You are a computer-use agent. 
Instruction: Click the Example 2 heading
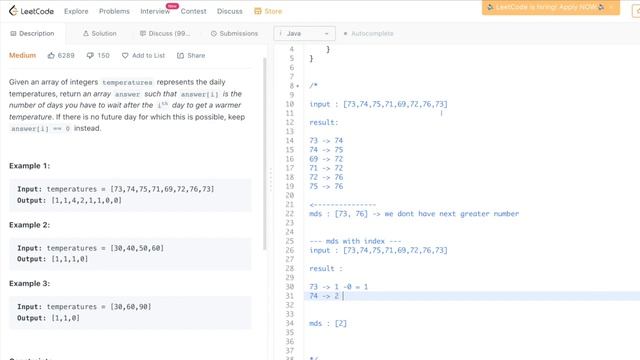pyautogui.click(x=29, y=225)
